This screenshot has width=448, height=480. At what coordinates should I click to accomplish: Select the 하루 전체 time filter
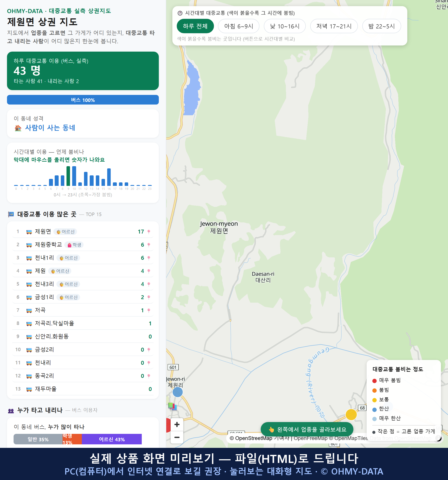(195, 26)
